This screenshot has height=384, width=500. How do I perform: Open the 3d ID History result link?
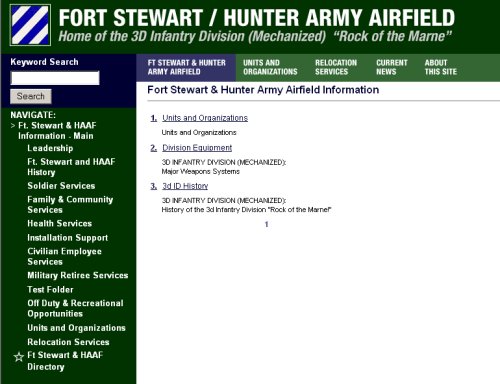(x=185, y=186)
